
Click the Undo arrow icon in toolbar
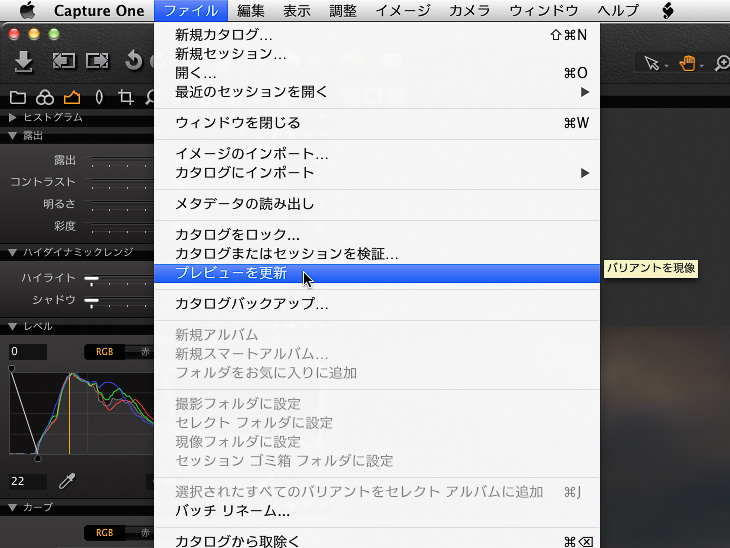(133, 62)
